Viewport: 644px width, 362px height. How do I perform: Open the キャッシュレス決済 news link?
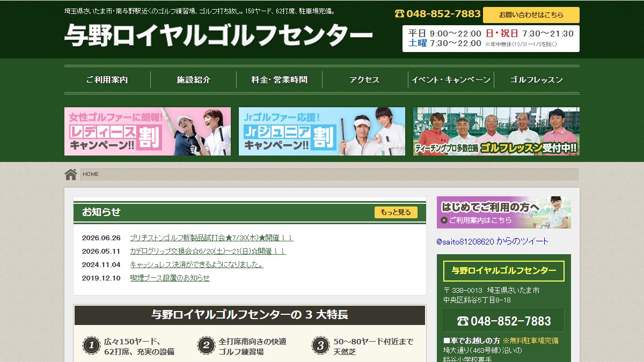pyautogui.click(x=196, y=264)
